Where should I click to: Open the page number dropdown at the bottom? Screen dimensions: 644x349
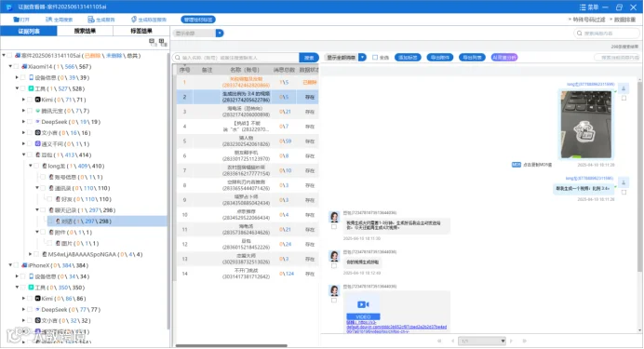[x=482, y=341]
